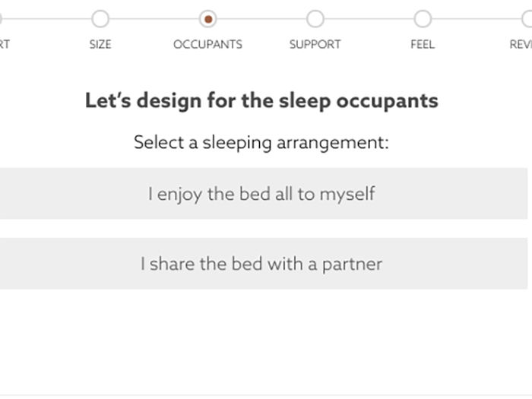Click the SIZE step circle
This screenshot has height=399, width=532.
point(100,19)
